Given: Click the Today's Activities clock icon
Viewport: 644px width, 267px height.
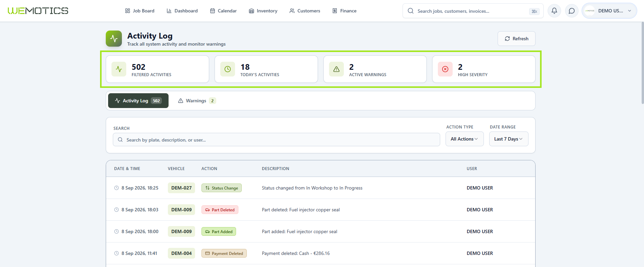Looking at the screenshot, I should coord(228,69).
